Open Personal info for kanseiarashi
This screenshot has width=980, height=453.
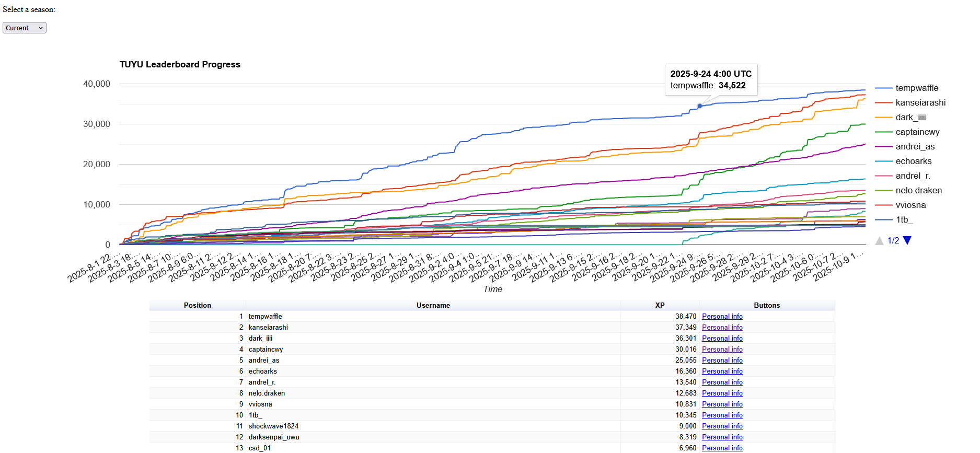(x=722, y=327)
